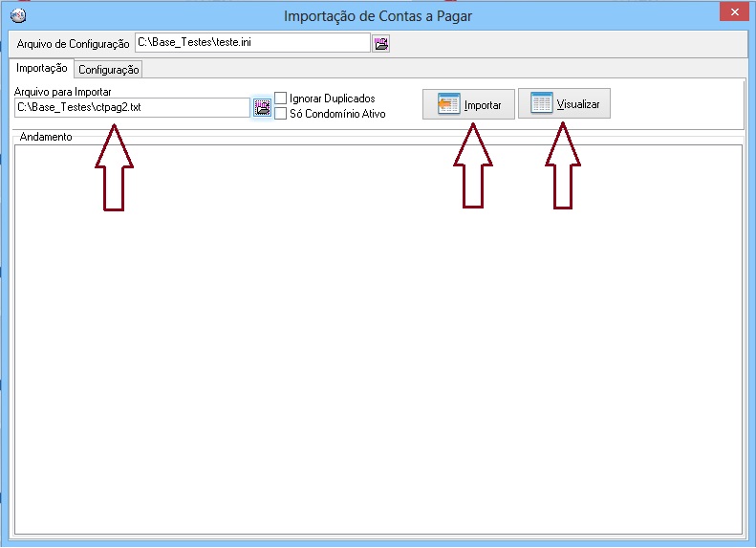756x548 pixels.
Task: Switch to the Configuração tab
Action: (x=109, y=70)
